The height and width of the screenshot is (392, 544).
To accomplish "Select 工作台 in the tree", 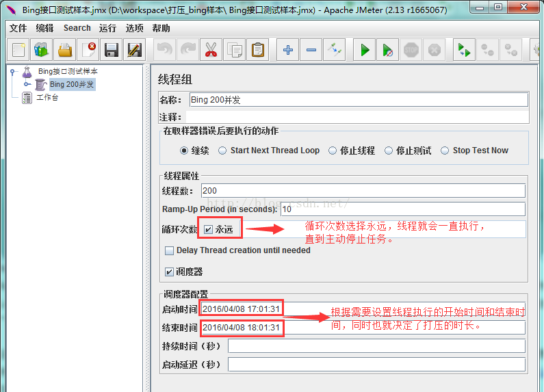I will point(47,97).
